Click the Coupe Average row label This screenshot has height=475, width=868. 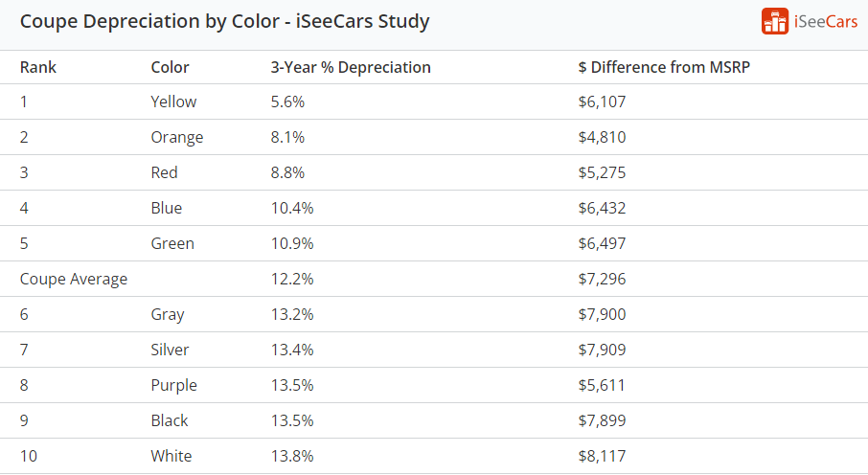pyautogui.click(x=74, y=279)
